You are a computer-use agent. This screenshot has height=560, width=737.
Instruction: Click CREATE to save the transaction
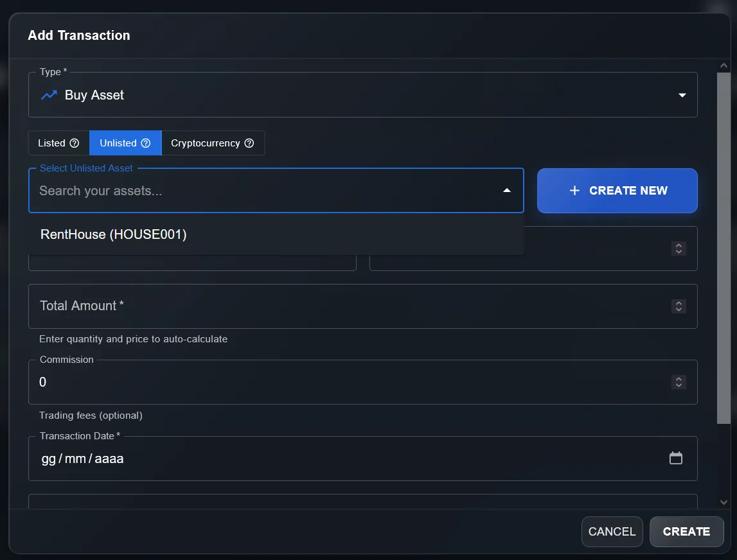click(686, 531)
